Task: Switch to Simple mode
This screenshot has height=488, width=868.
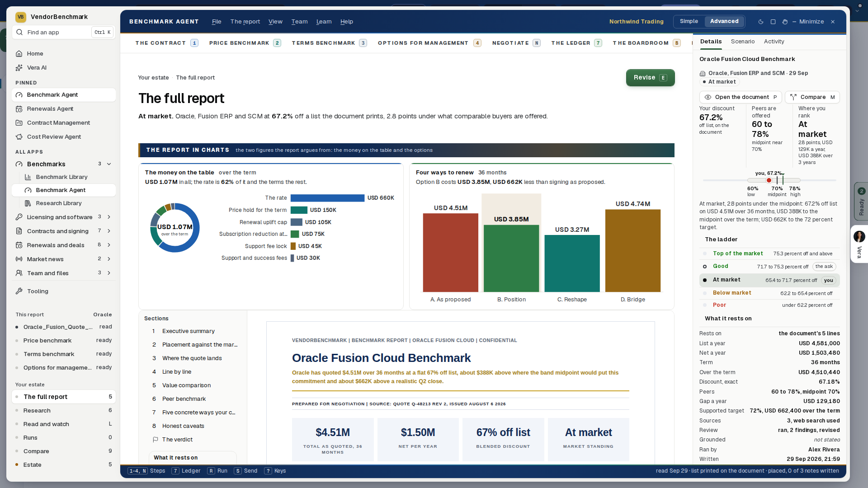Action: (689, 21)
